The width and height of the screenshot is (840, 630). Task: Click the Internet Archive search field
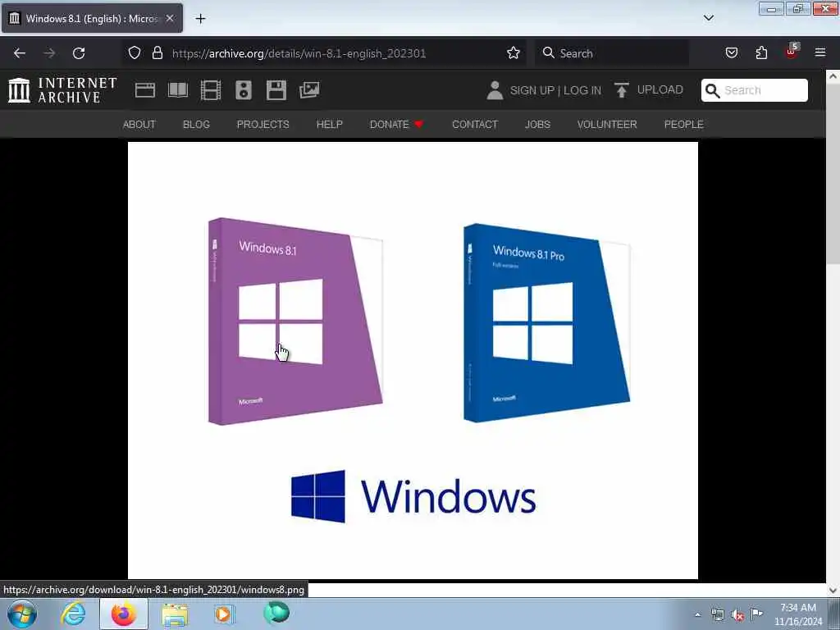[x=755, y=90]
